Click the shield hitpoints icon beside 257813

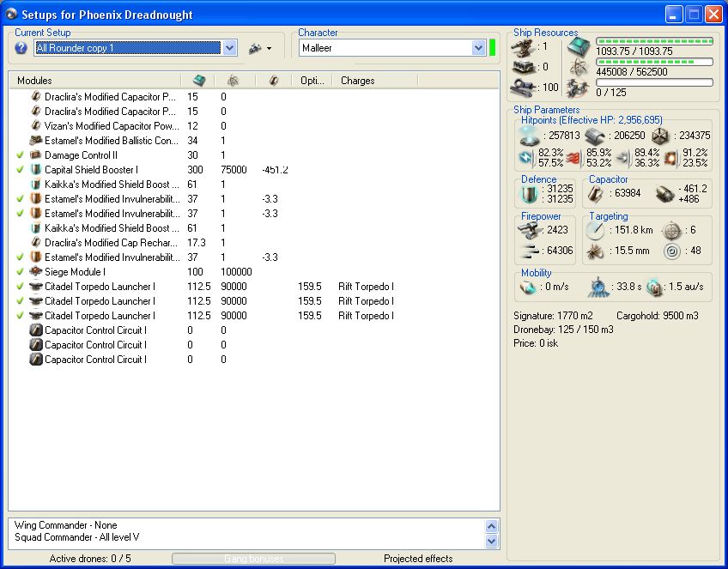click(x=529, y=136)
